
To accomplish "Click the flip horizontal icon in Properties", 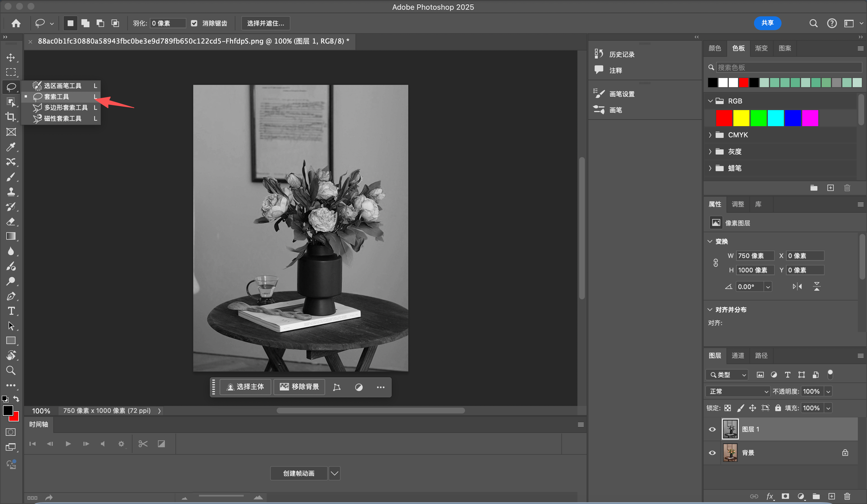I will click(797, 287).
